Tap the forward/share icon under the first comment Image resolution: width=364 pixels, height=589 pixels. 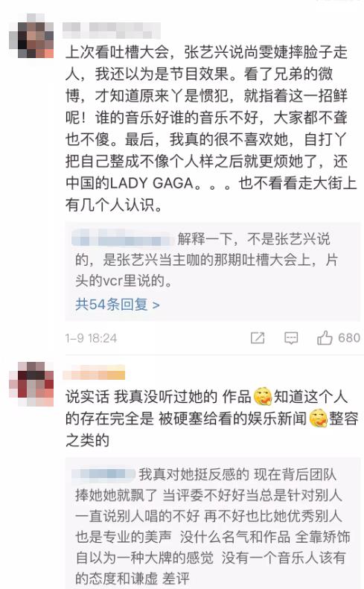[258, 338]
